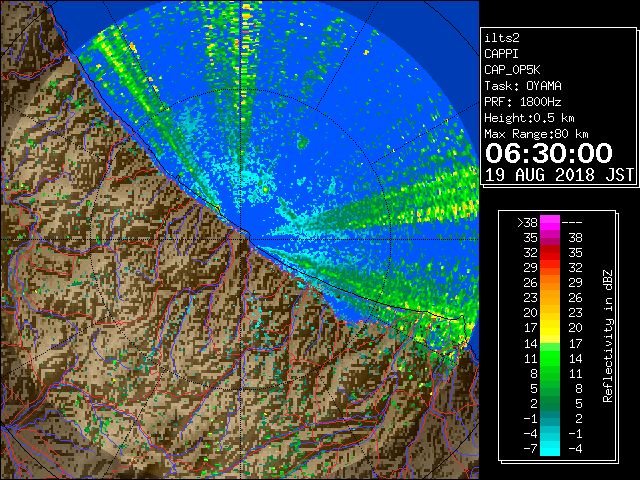This screenshot has height=480, width=640.
Task: Click the 'Max Range:80 km' text
Action: click(x=536, y=134)
